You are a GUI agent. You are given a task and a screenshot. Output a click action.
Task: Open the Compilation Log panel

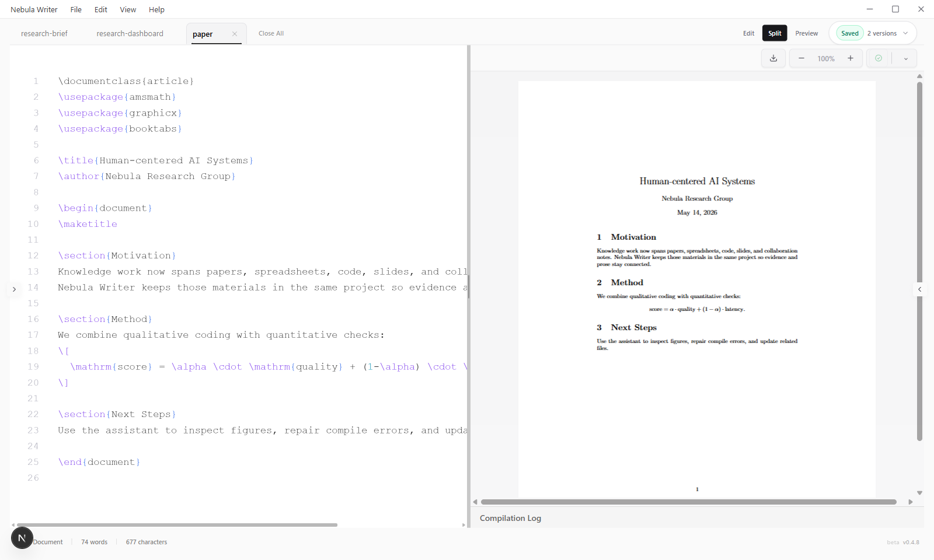pos(510,518)
